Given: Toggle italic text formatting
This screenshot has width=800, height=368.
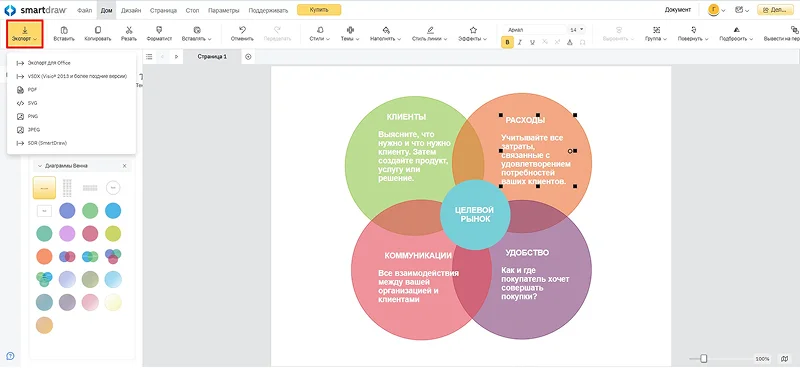Looking at the screenshot, I should coord(520,42).
